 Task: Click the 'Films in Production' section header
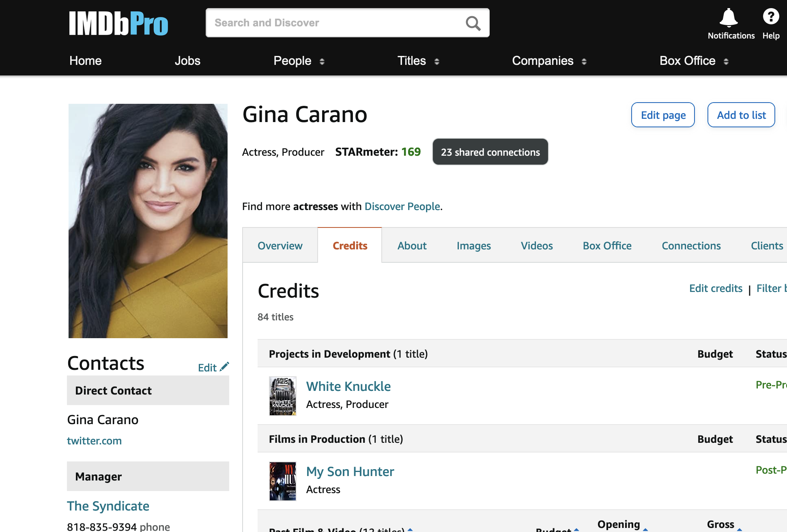coord(336,439)
